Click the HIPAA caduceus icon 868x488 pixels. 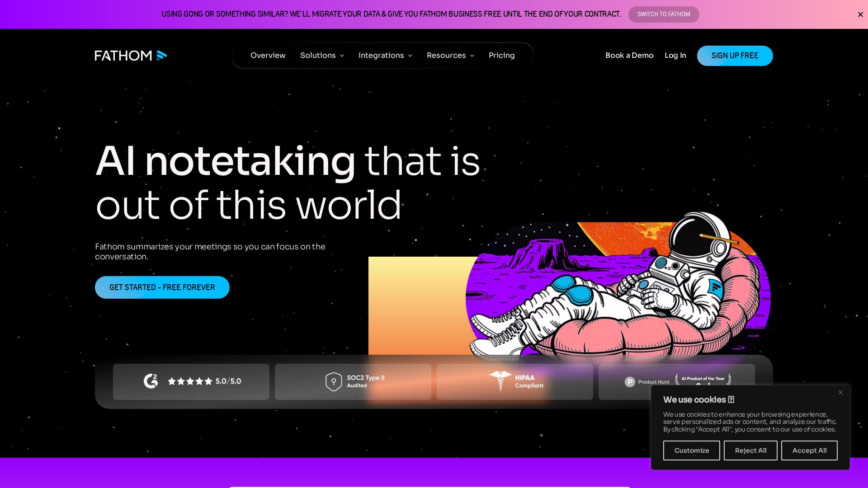(x=500, y=380)
